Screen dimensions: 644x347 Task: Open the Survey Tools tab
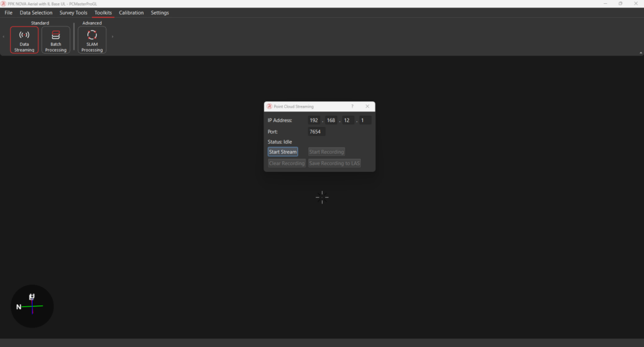coord(74,13)
